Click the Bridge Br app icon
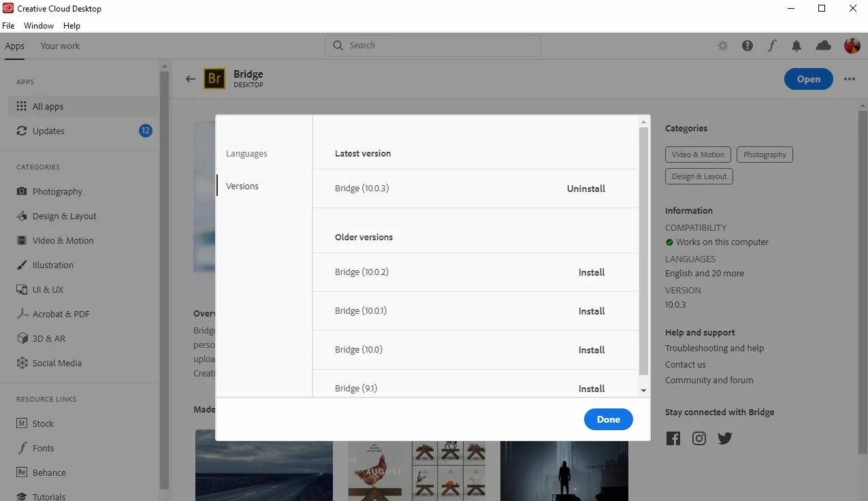This screenshot has width=868, height=501. click(x=214, y=79)
